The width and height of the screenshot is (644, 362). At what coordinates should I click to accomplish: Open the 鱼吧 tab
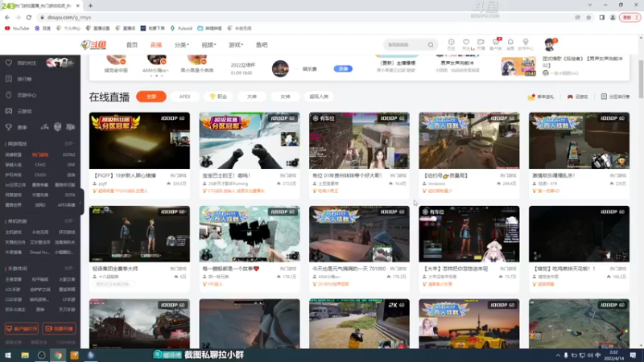pos(262,45)
